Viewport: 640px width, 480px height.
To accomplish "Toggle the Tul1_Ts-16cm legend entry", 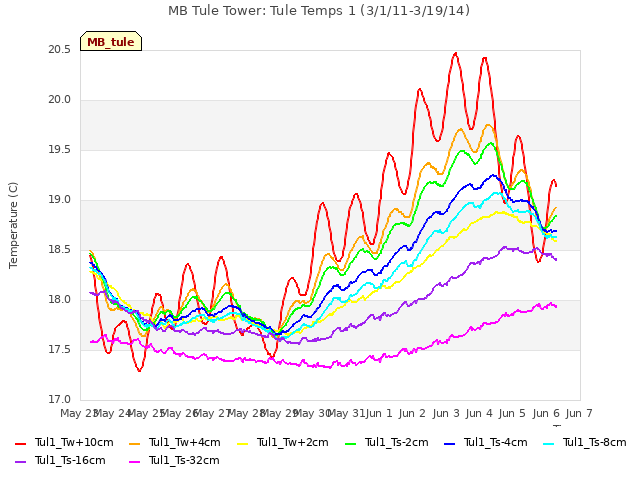I will click(60, 460).
